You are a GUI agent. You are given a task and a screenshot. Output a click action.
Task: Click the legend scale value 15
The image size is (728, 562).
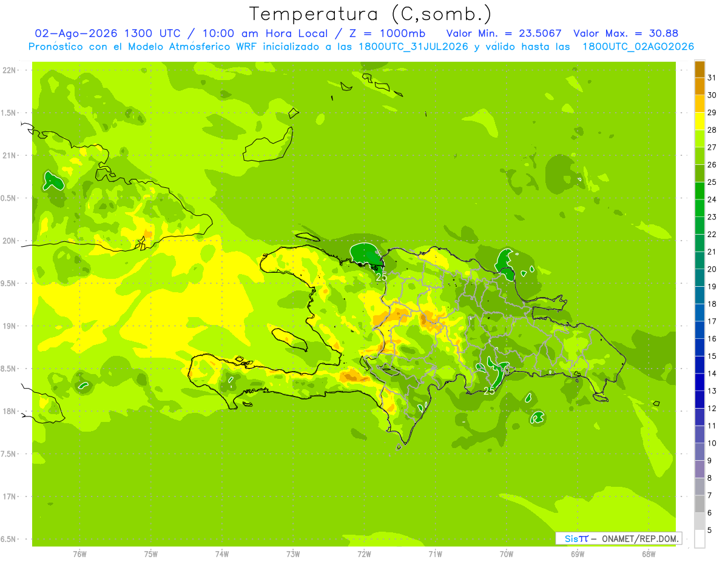[712, 356]
